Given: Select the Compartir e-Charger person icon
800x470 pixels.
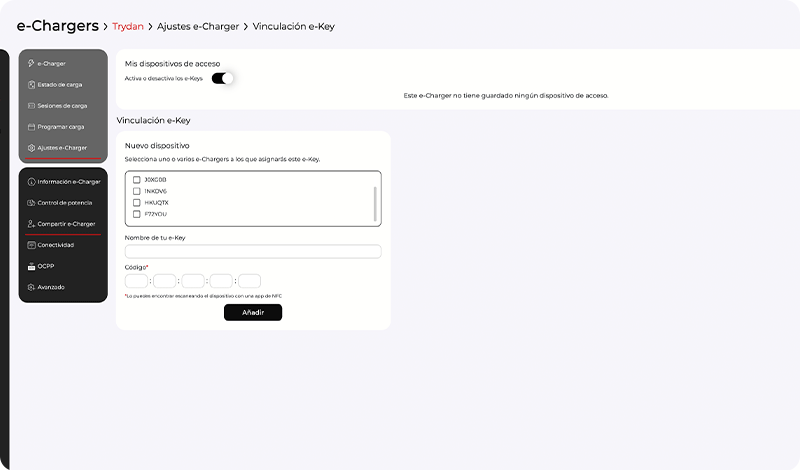Looking at the screenshot, I should 32,224.
